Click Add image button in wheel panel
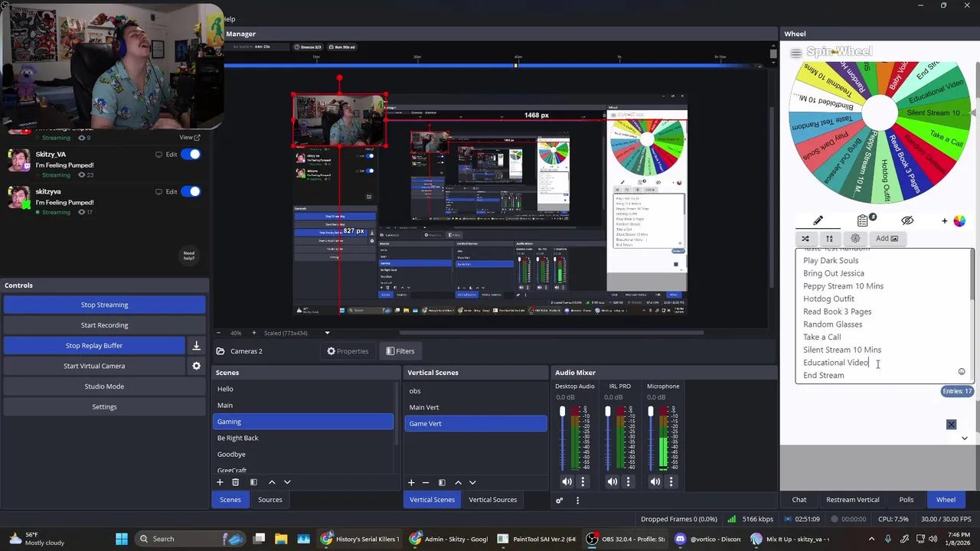The image size is (980, 551). coord(887,238)
